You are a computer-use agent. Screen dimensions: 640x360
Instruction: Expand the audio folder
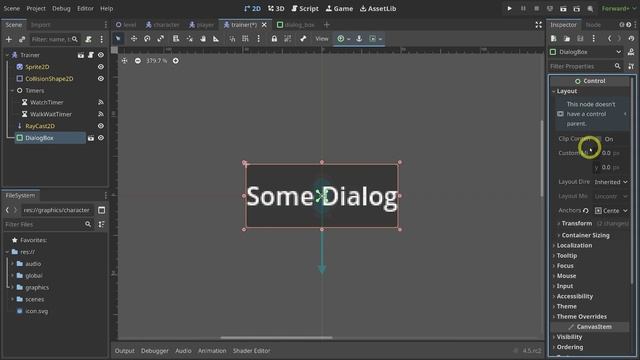12,264
